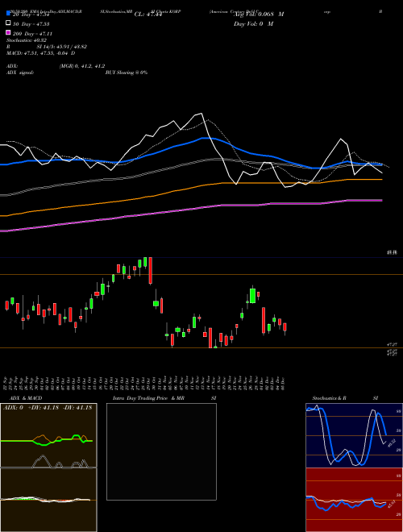The height and width of the screenshot is (532, 403).
Task: Click the ADX: 0 +DY: 41.18 header
Action: coord(48,407)
